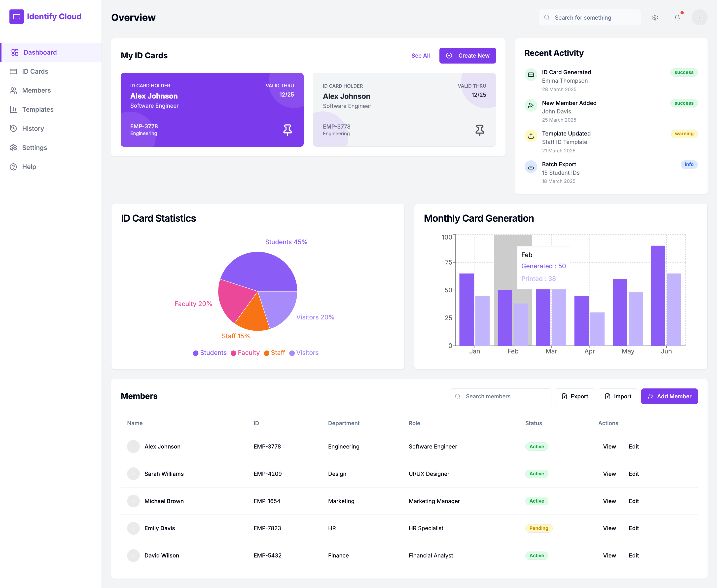Click Create New ID card button
The height and width of the screenshot is (588, 717).
467,56
